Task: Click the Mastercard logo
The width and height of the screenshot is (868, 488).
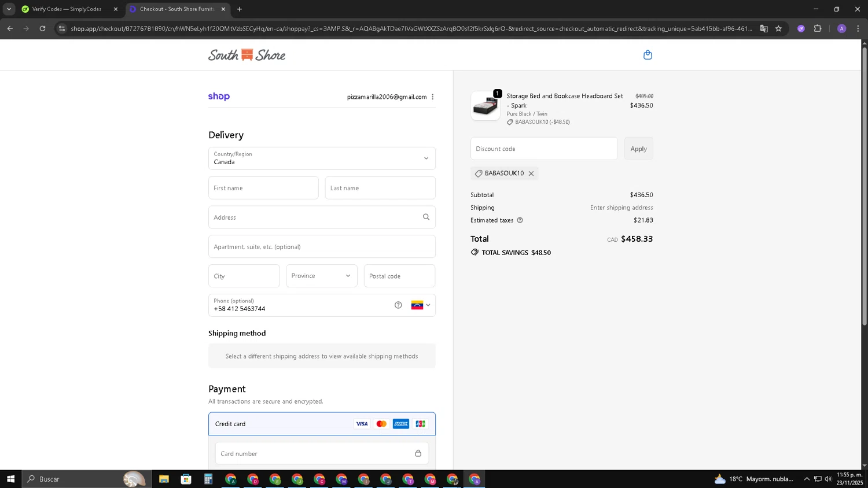Action: coord(381,424)
